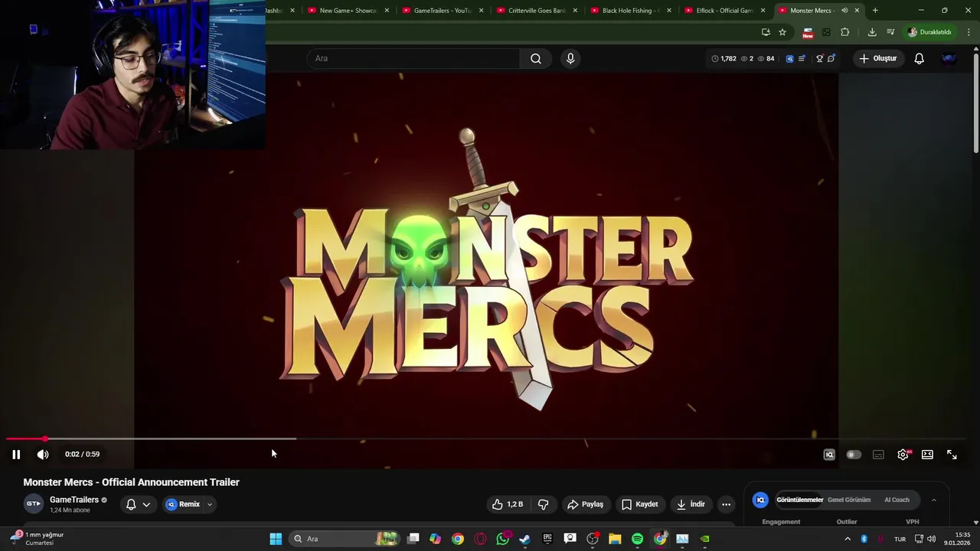The width and height of the screenshot is (980, 551).
Task: Toggle the autoplay switch in player
Action: click(854, 455)
